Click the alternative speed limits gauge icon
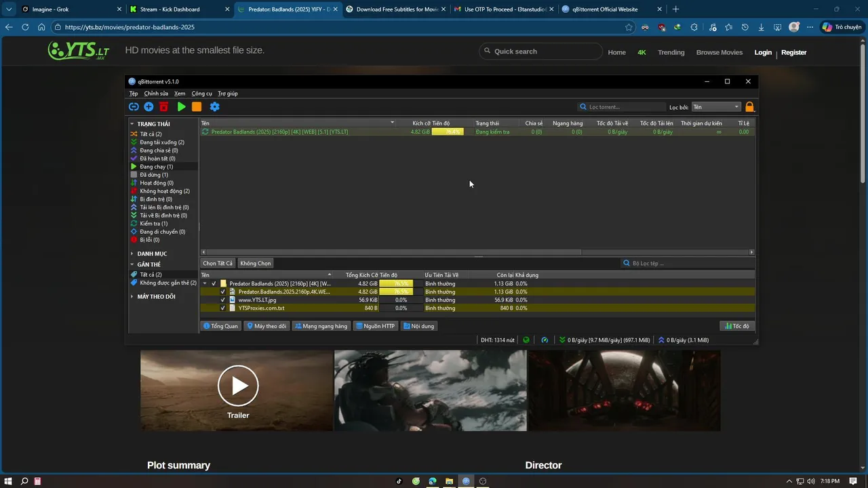The height and width of the screenshot is (488, 868). 545,340
